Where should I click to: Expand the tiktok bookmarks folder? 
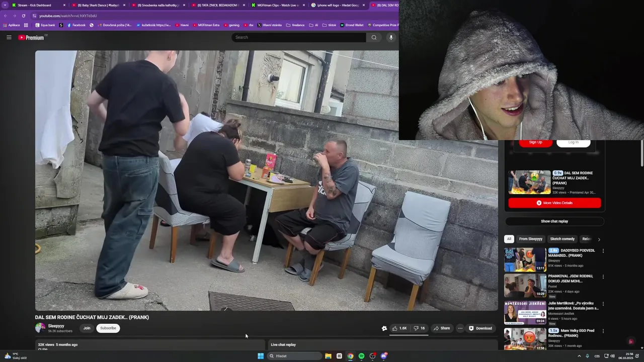(330, 25)
